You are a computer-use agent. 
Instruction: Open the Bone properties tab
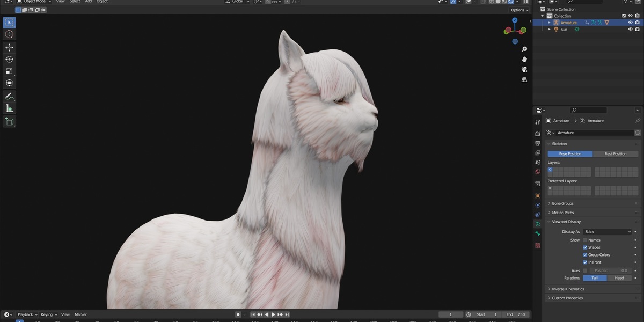tap(538, 233)
